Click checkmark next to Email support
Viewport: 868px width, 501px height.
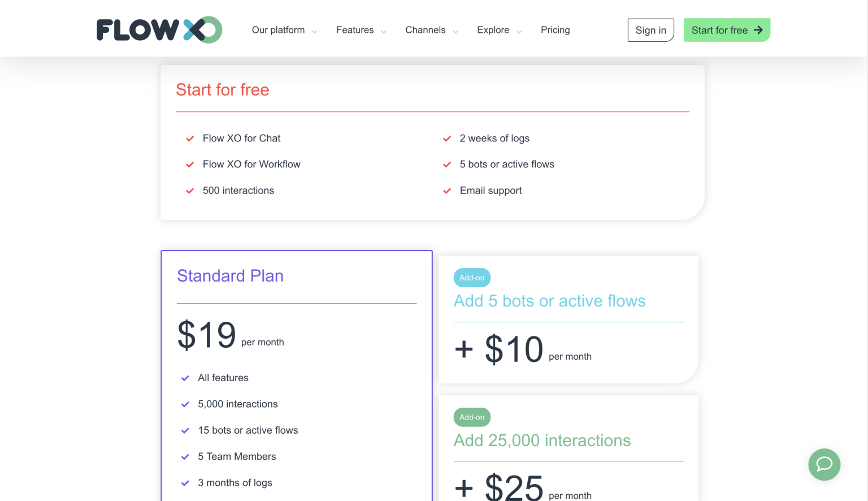[447, 191]
